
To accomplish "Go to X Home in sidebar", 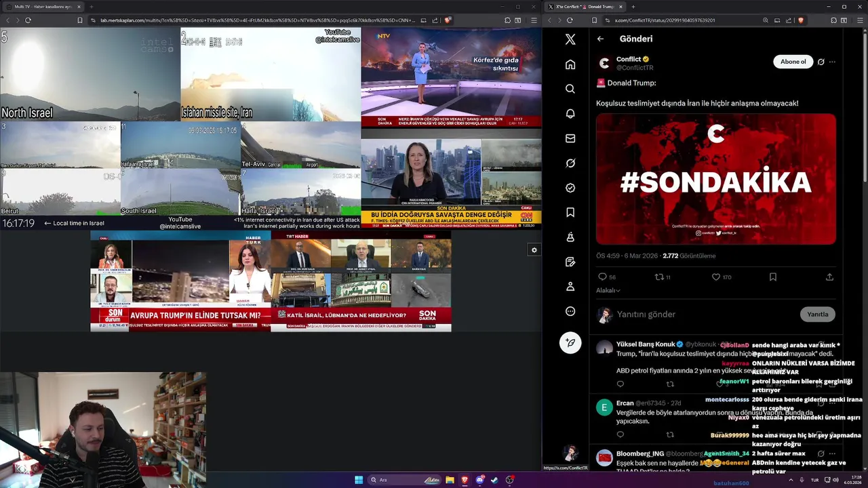I will point(570,64).
